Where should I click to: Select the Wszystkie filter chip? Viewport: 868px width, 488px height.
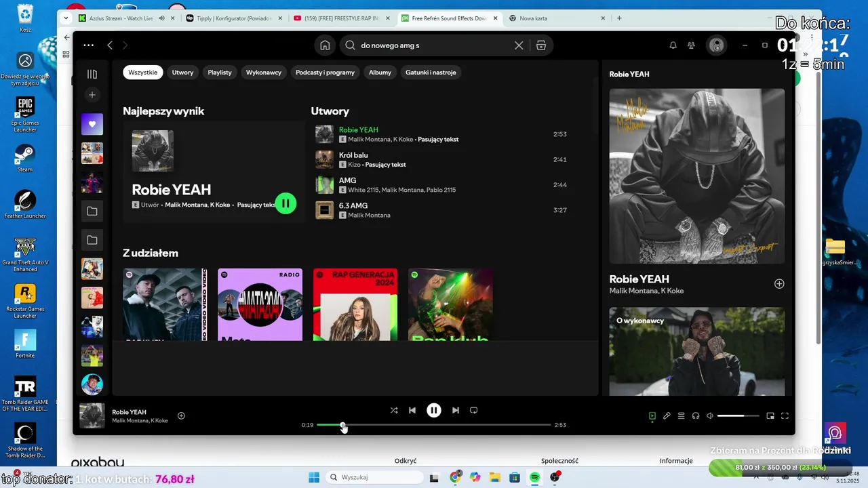[142, 73]
